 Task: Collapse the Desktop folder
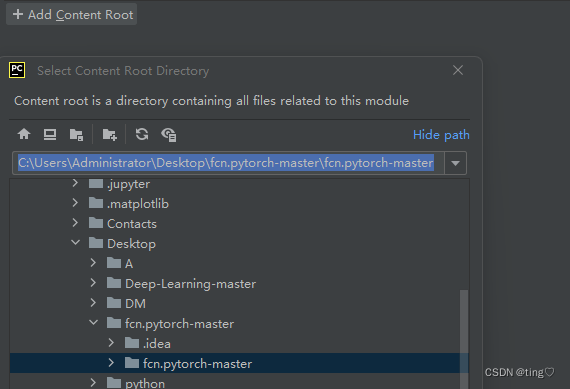75,242
